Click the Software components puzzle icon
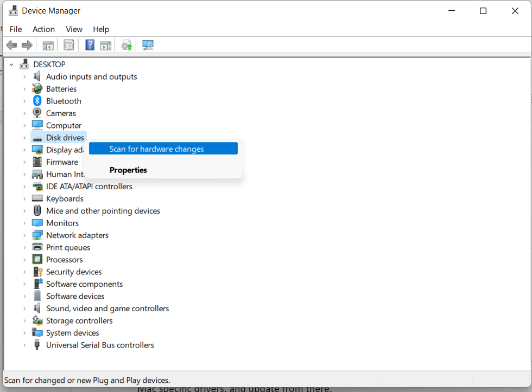 38,284
